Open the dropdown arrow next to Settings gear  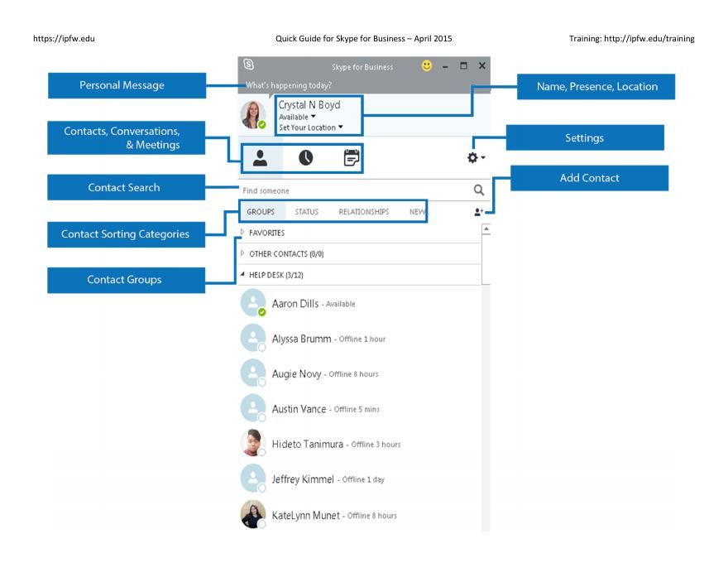tap(483, 158)
